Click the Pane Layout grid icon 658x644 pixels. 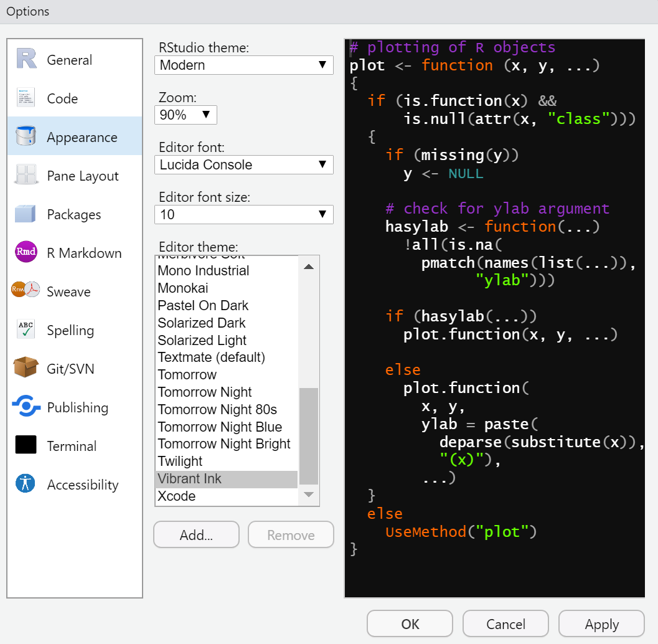[x=26, y=174]
